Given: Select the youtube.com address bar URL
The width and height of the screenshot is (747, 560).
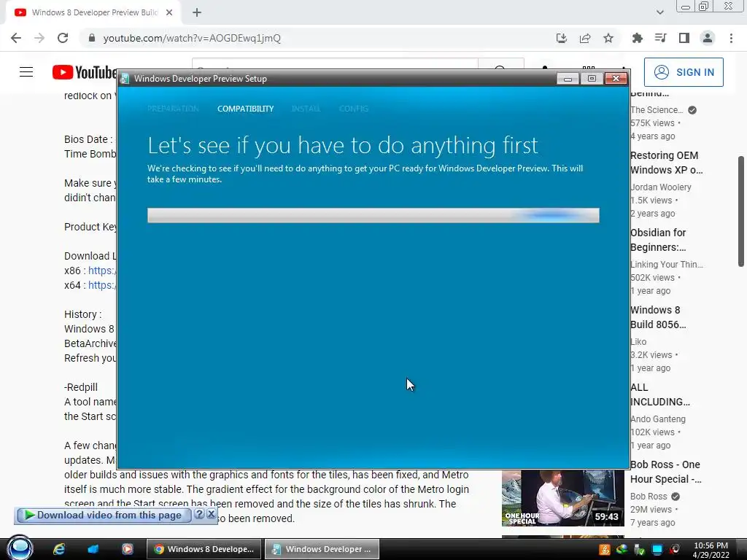Looking at the screenshot, I should 192,38.
